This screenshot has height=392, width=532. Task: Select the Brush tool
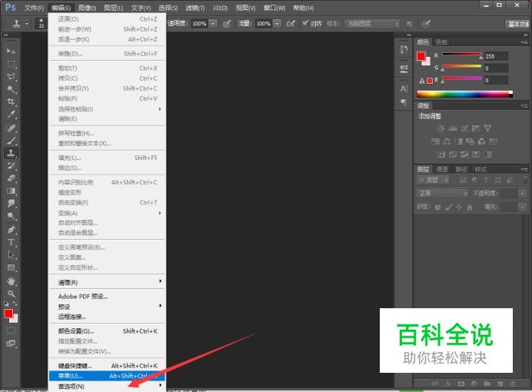click(11, 141)
